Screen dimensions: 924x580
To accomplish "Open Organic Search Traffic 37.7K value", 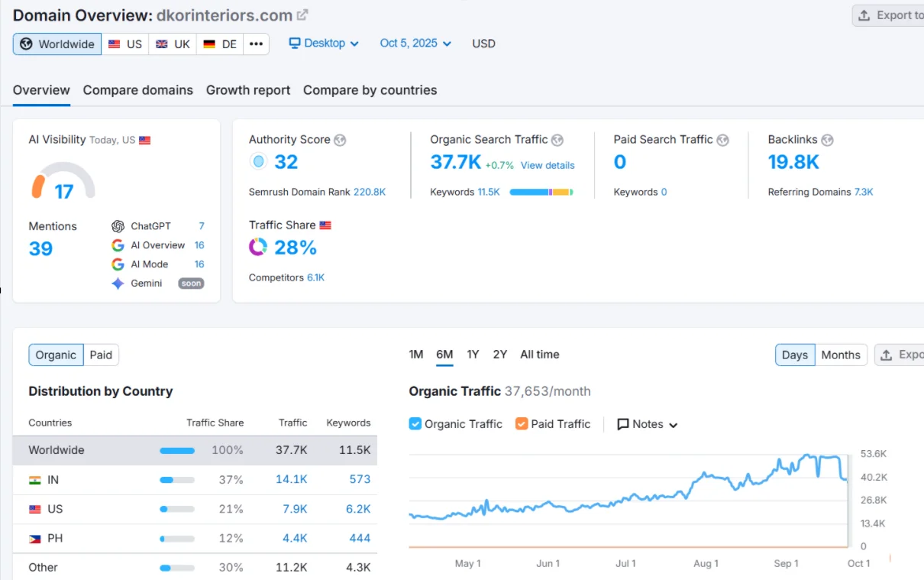I will coord(456,162).
